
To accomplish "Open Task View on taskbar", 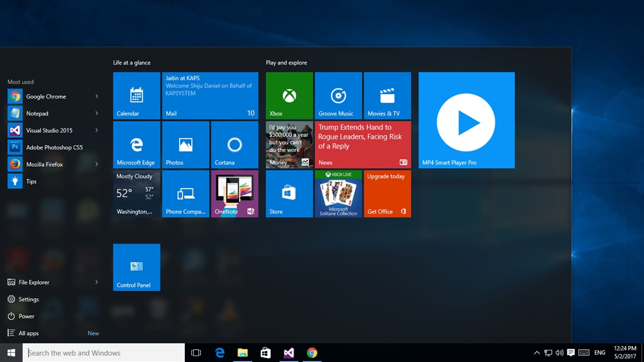I will pyautogui.click(x=196, y=352).
